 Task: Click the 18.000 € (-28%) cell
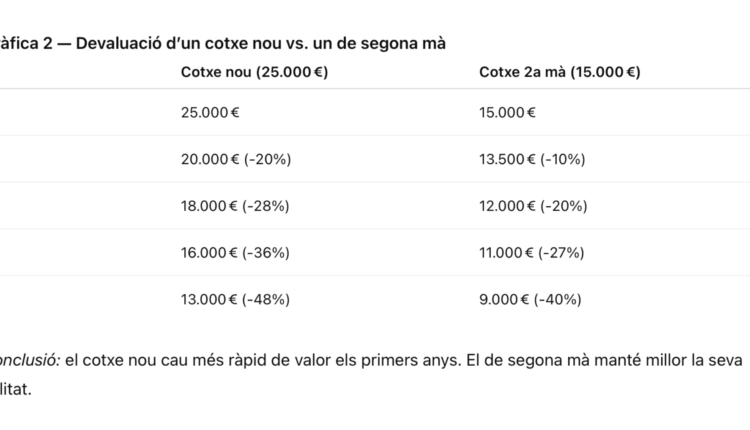(235, 206)
